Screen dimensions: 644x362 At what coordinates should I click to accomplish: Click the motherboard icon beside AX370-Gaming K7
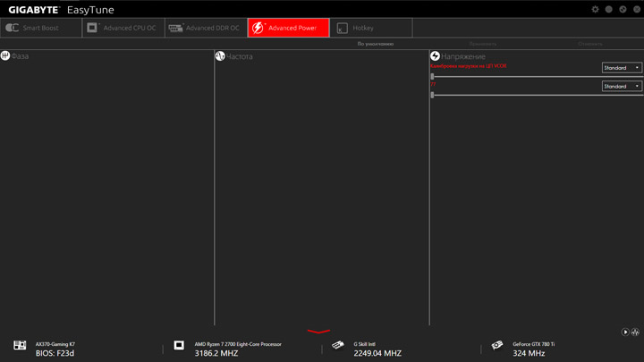pos(20,345)
